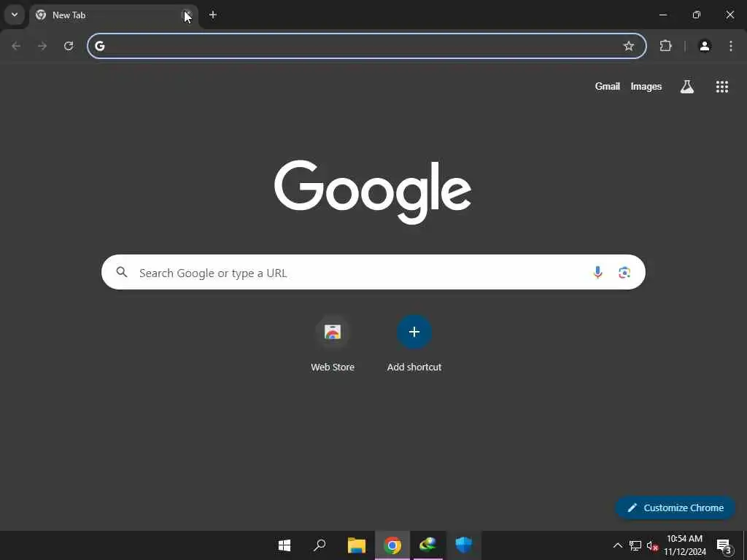Click the Chrome taskbar icon
This screenshot has height=560, width=747.
tap(392, 545)
